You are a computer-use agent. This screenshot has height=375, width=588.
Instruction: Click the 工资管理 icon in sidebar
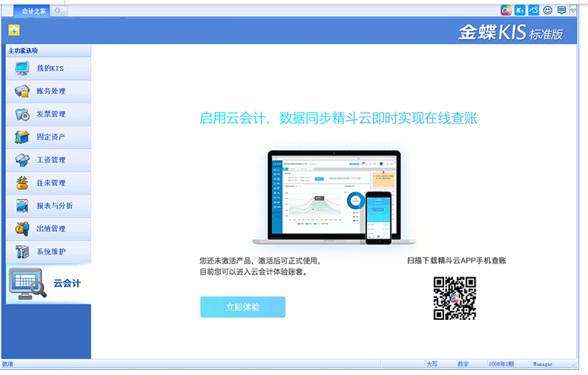point(23,159)
